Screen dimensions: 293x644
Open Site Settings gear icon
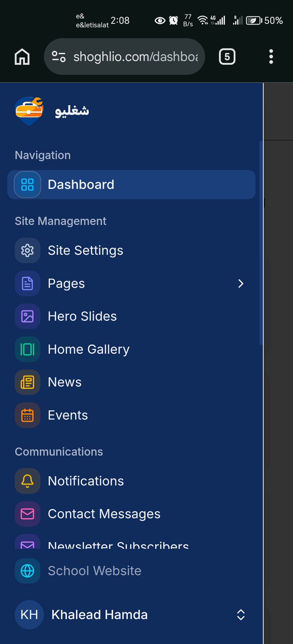click(x=27, y=250)
